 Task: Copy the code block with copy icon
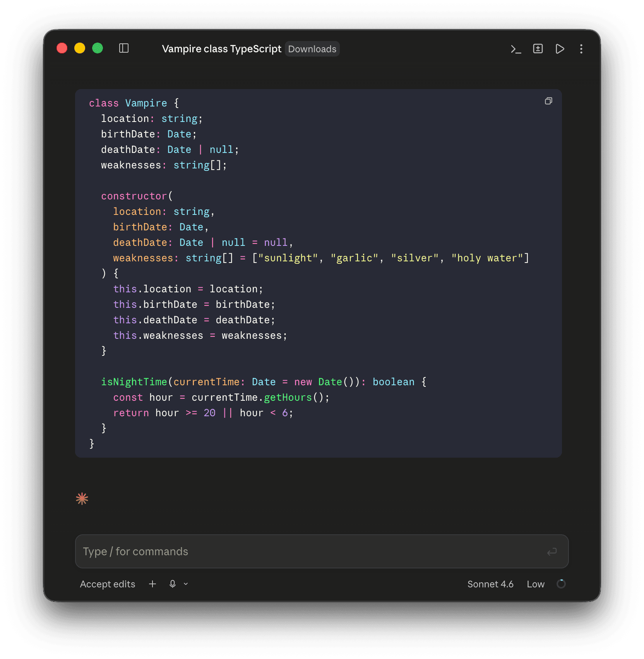coord(548,101)
